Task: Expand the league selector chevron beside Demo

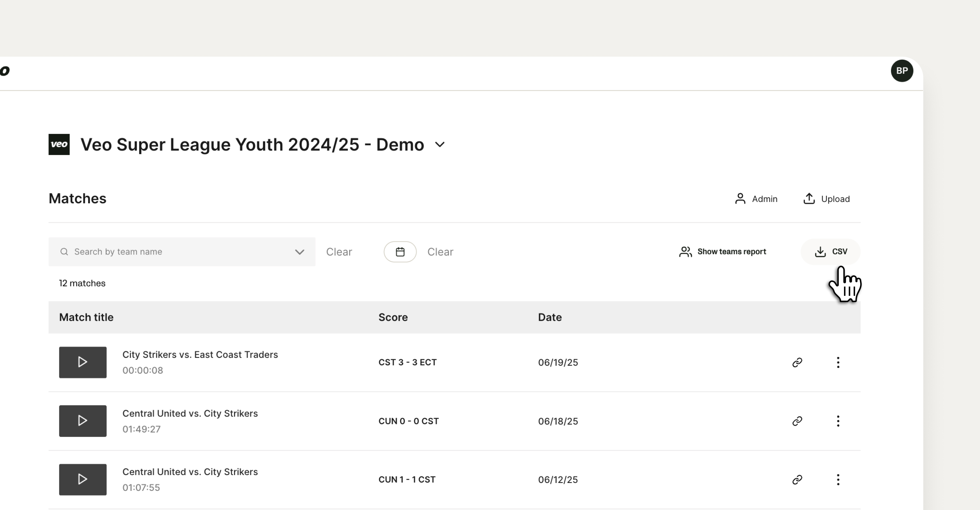Action: coord(440,145)
